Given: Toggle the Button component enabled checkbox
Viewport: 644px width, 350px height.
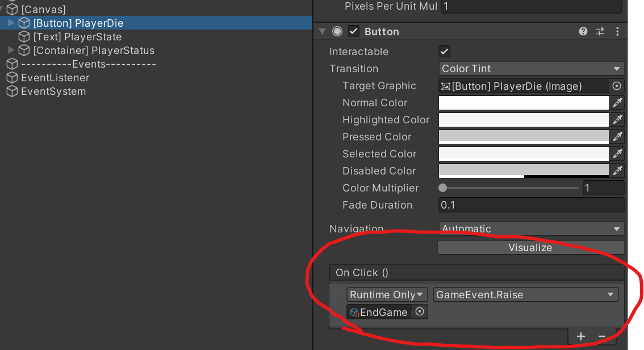Looking at the screenshot, I should [353, 32].
